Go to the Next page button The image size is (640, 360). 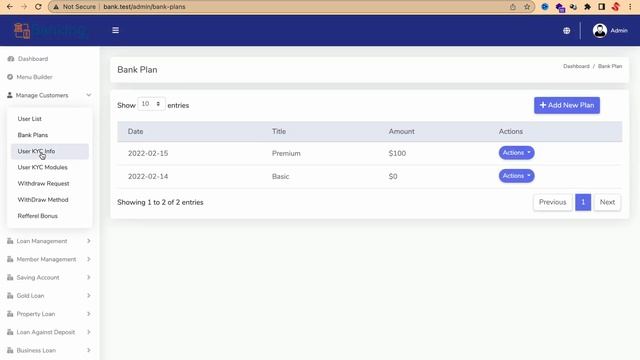point(607,202)
